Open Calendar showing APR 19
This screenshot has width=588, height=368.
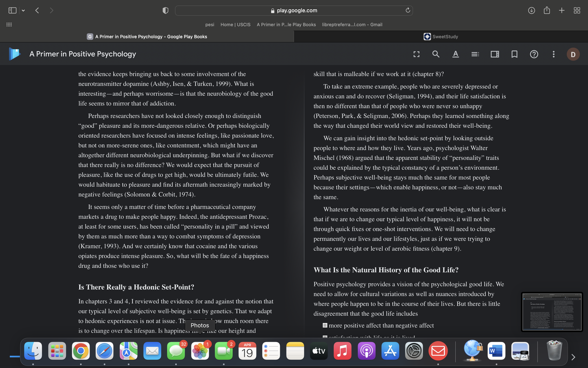pyautogui.click(x=247, y=351)
